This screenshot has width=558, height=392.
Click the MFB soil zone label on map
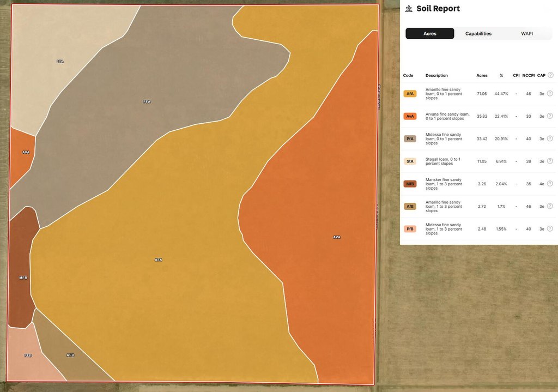point(23,278)
